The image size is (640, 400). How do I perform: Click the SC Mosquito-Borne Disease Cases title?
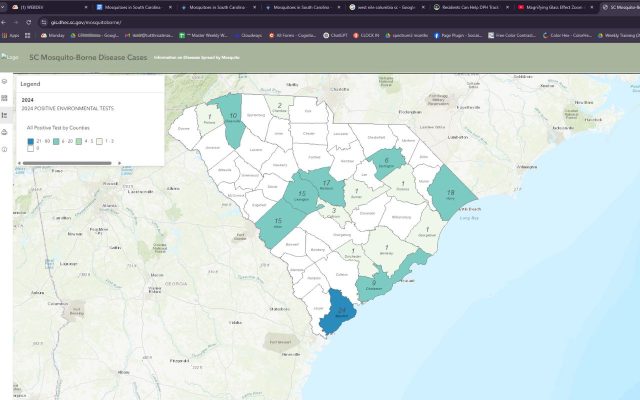coord(88,58)
